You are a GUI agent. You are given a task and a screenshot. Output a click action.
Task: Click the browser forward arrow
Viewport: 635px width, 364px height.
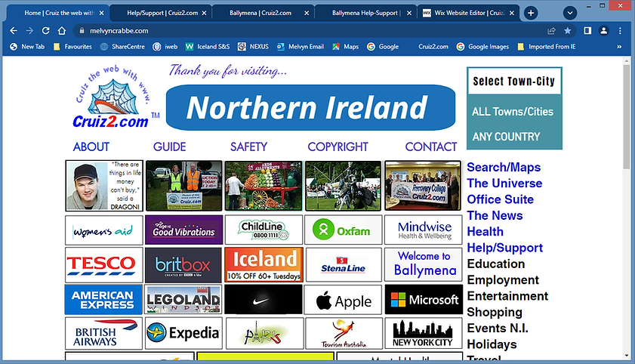(29, 31)
